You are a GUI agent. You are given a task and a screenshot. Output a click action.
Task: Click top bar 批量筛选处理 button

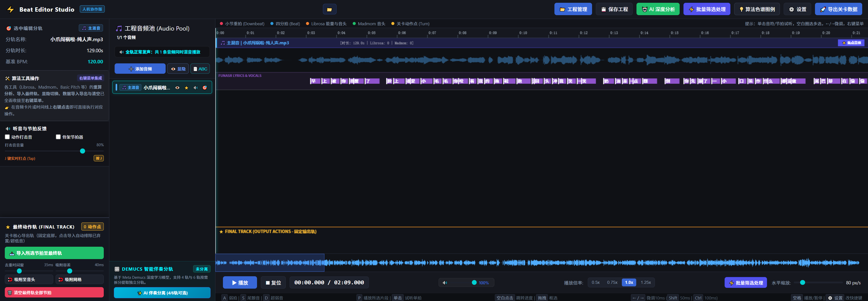(707, 9)
